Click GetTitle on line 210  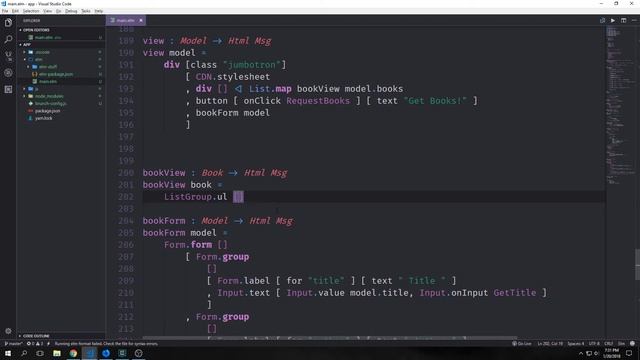coord(515,293)
